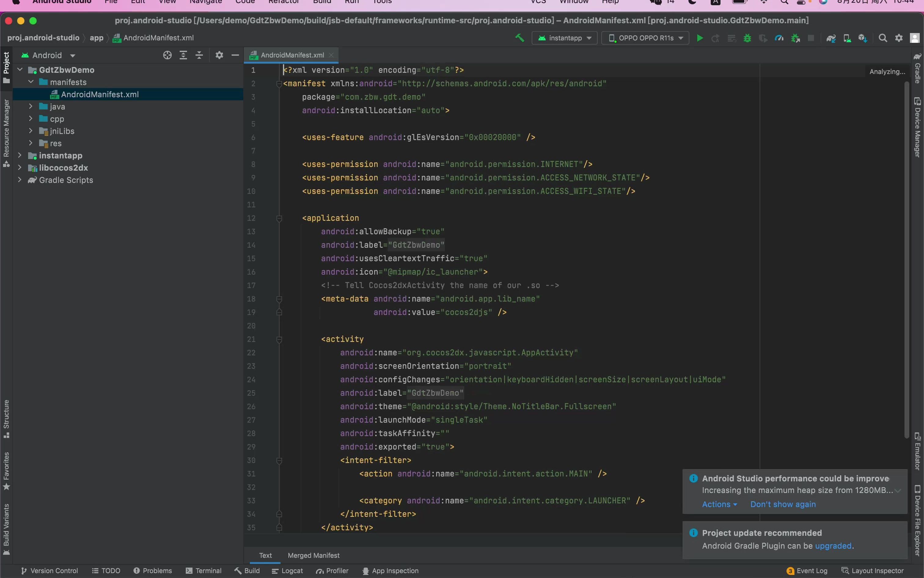This screenshot has width=924, height=578.
Task: Select the Text tab below the editor
Action: [x=265, y=555]
